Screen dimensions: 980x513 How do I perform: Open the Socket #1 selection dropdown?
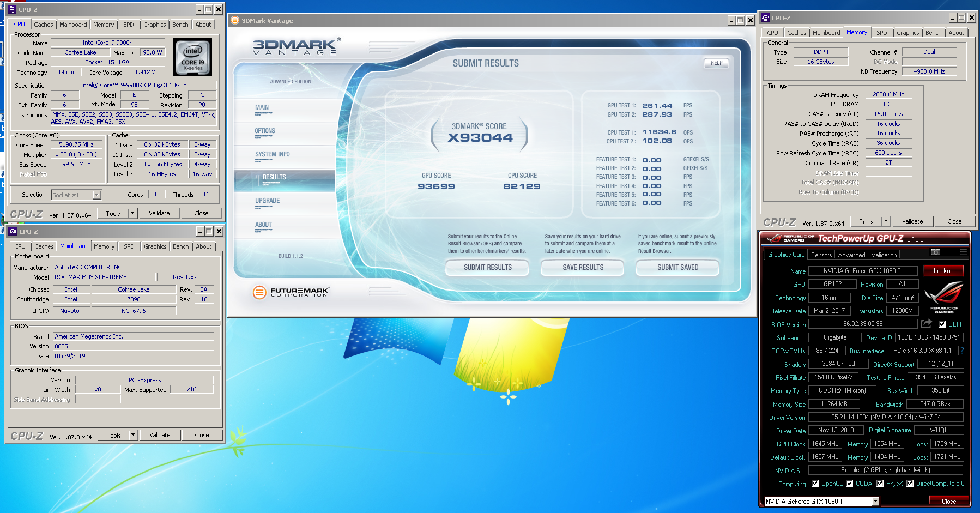click(x=96, y=195)
